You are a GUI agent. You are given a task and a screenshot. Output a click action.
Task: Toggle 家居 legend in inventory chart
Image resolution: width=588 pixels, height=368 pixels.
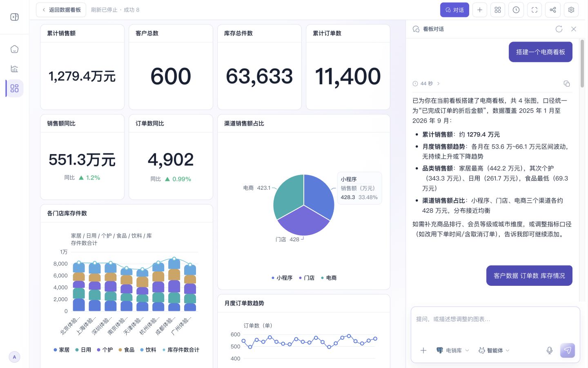(x=62, y=350)
